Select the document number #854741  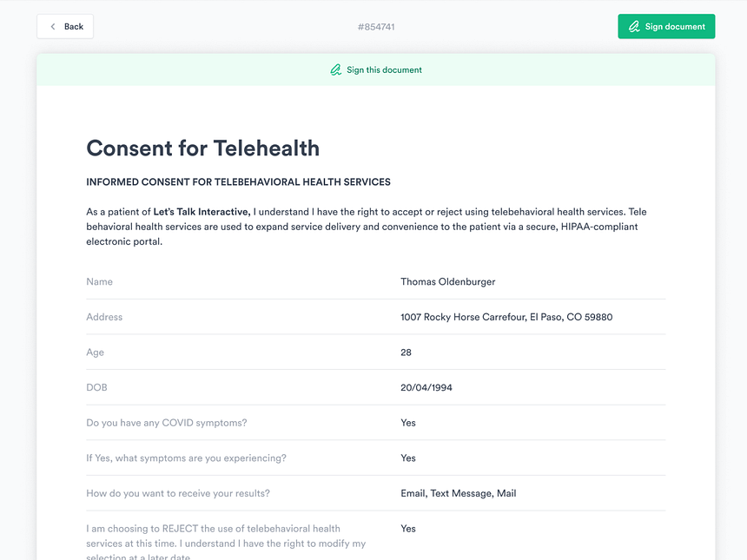pos(376,27)
